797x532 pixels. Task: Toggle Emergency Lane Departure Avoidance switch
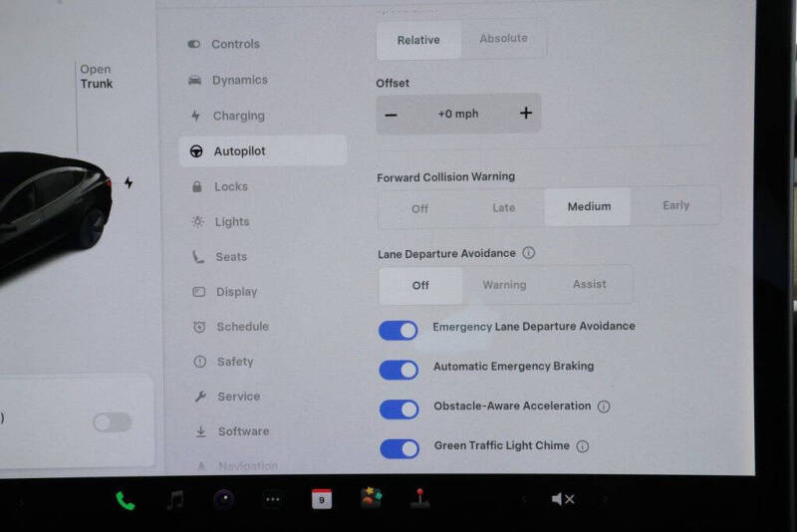tap(398, 331)
